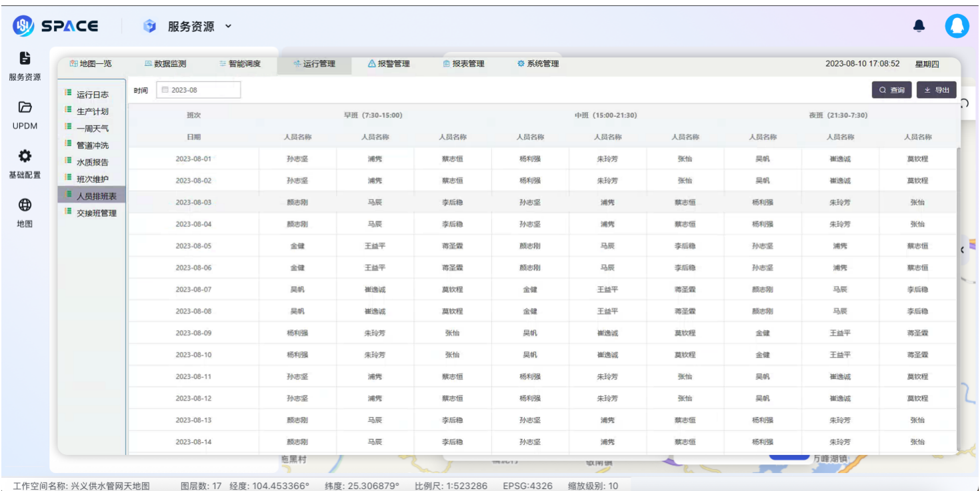Open 服务资源 sidebar document icon
980x491 pixels.
(x=25, y=59)
